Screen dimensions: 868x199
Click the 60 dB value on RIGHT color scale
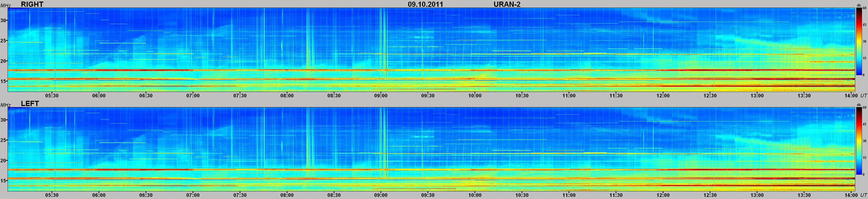click(x=864, y=8)
